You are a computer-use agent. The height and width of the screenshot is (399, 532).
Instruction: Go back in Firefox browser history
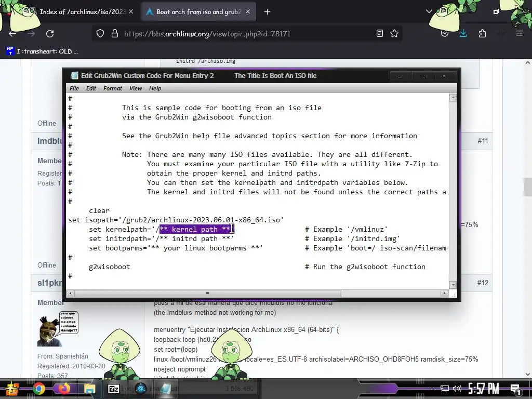tap(12, 34)
